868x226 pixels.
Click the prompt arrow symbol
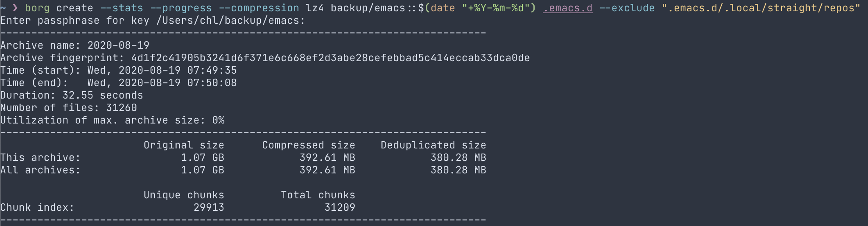tap(15, 8)
